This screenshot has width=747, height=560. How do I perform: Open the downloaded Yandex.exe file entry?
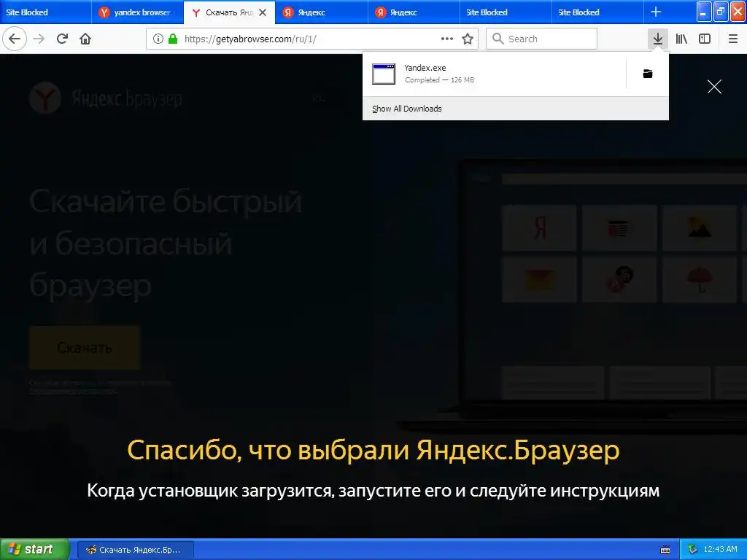click(x=494, y=74)
